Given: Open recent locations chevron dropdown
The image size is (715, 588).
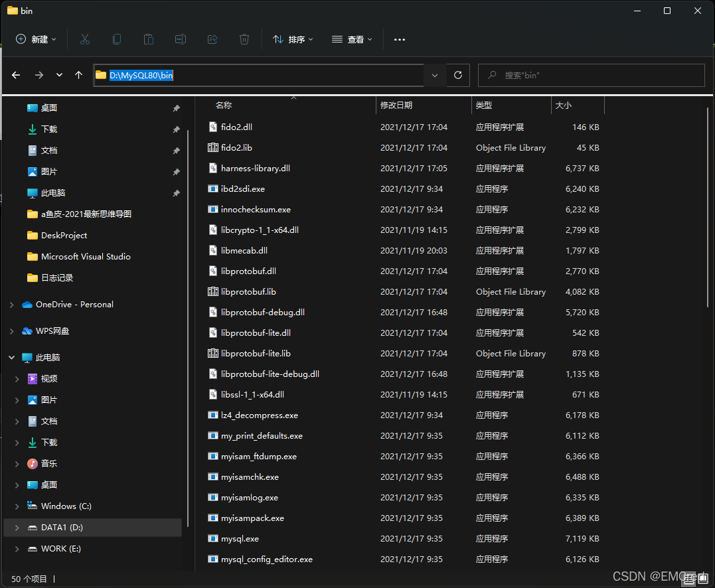Looking at the screenshot, I should (59, 75).
